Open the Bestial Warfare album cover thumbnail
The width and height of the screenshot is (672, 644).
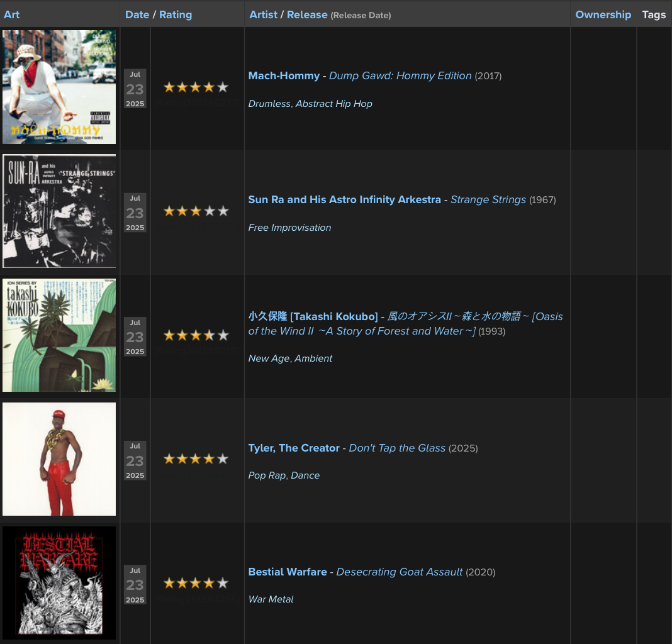59,583
